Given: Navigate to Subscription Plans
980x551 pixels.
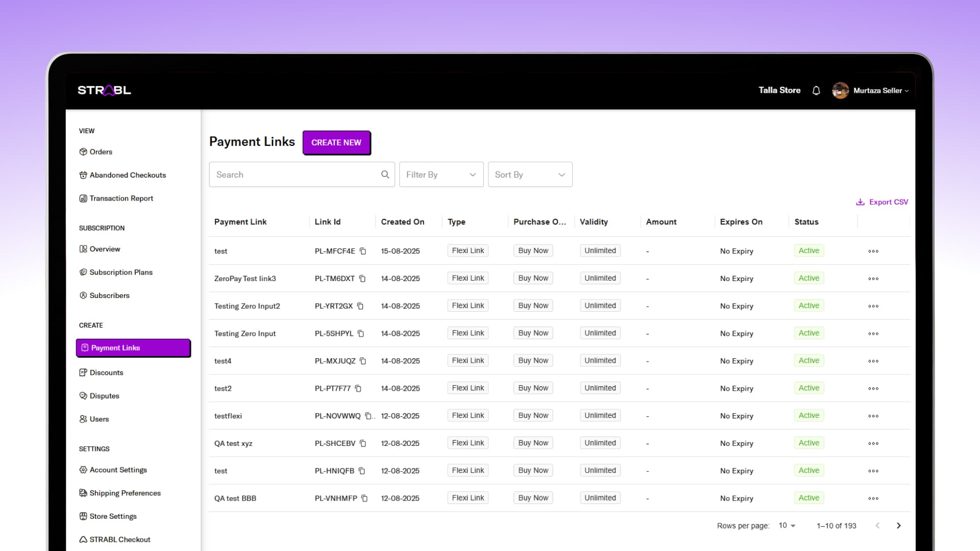Looking at the screenshot, I should click(x=121, y=272).
